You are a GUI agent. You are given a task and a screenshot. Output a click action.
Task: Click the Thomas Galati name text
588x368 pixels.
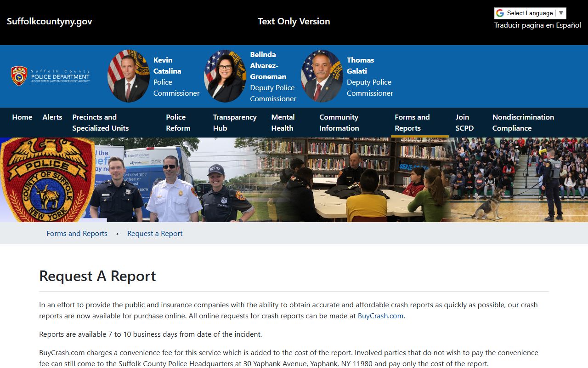pyautogui.click(x=360, y=66)
